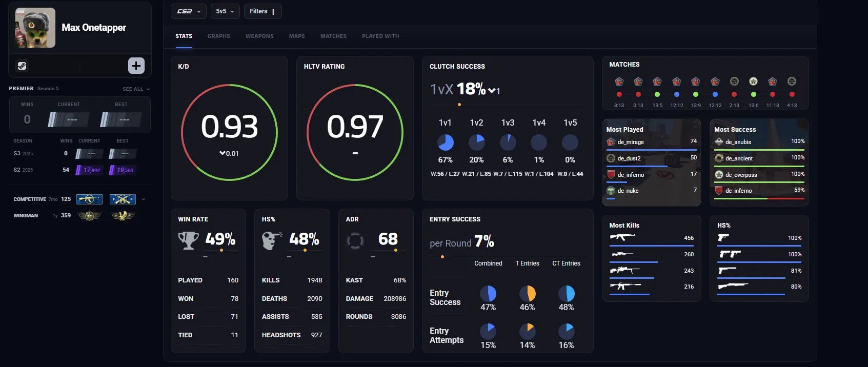The height and width of the screenshot is (367, 868).
Task: Click the 1v2 clutch pie chart
Action: tap(477, 142)
